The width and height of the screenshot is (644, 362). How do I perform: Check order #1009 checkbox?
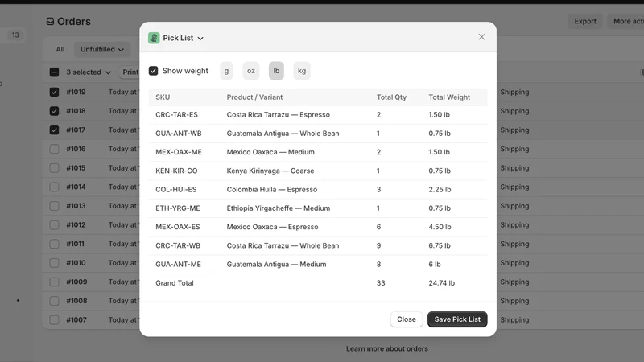tap(54, 282)
